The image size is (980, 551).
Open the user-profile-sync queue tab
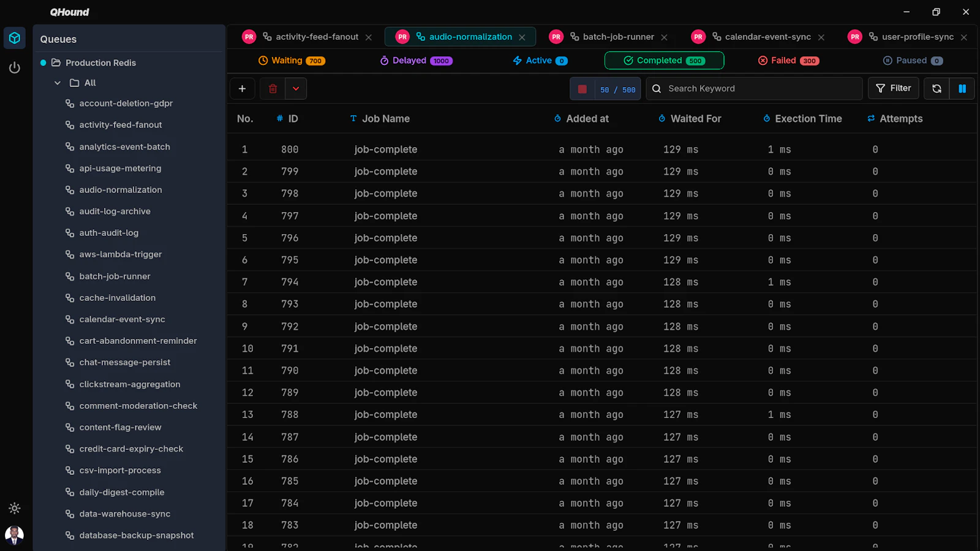click(x=908, y=37)
